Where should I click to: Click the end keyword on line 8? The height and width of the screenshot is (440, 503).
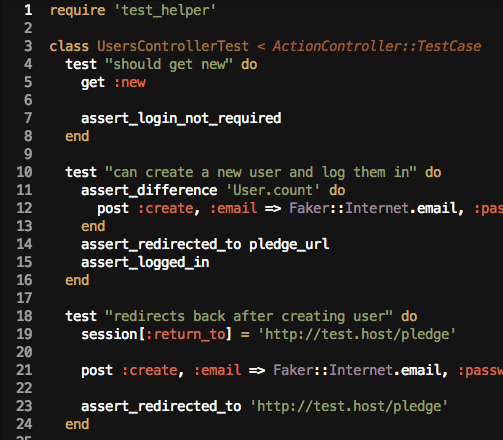pyautogui.click(x=77, y=136)
